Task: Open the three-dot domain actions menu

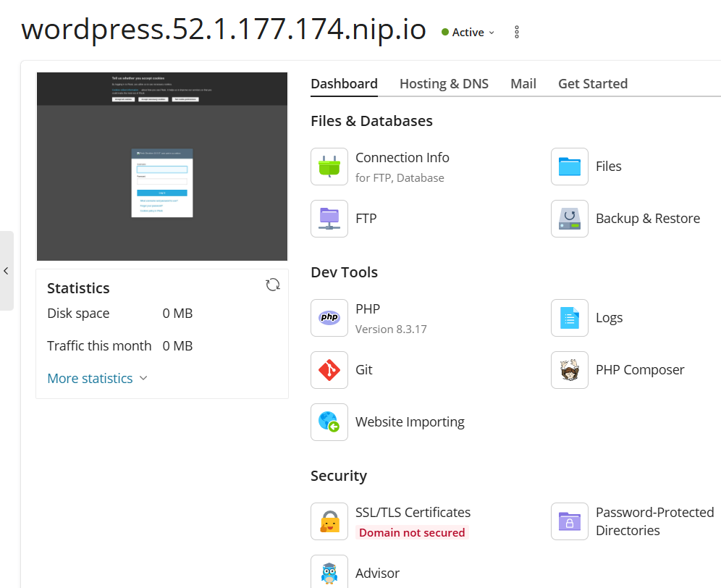Action: click(x=517, y=33)
